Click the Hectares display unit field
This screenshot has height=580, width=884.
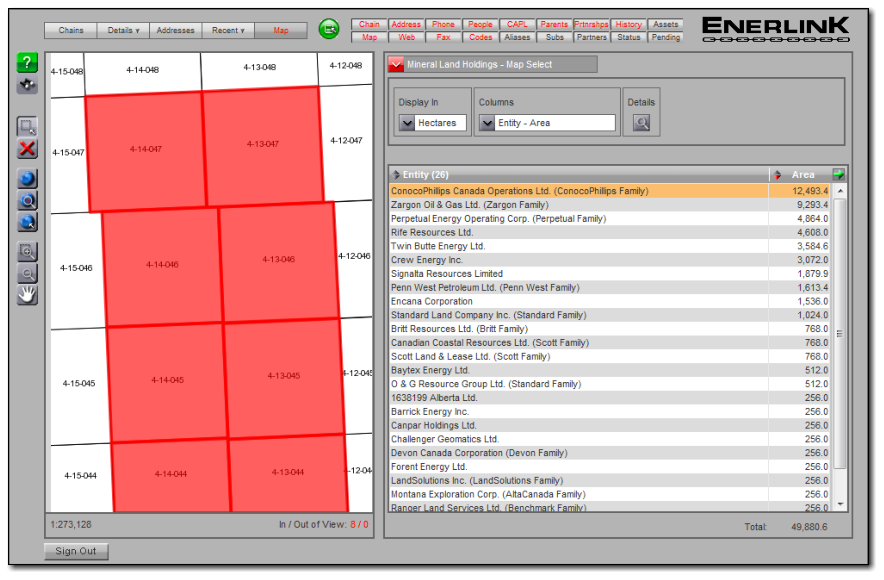pyautogui.click(x=441, y=123)
